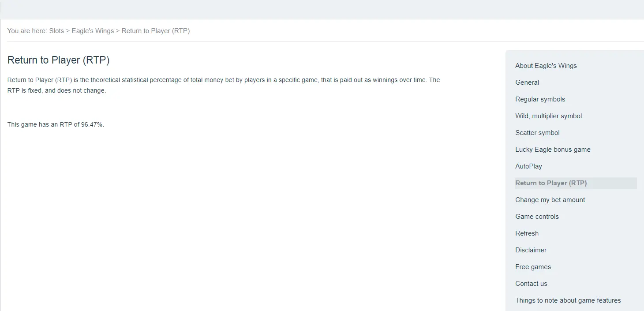Open Change my bet amount page

[550, 200]
